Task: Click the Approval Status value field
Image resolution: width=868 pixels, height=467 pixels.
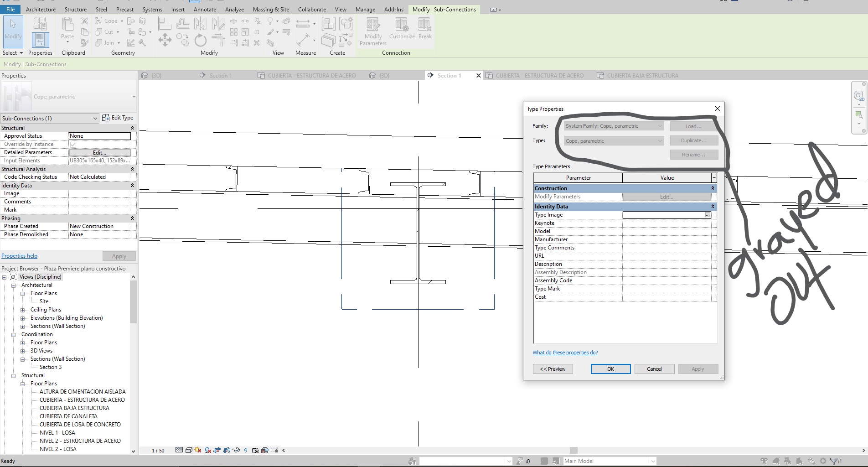Action: [100, 136]
